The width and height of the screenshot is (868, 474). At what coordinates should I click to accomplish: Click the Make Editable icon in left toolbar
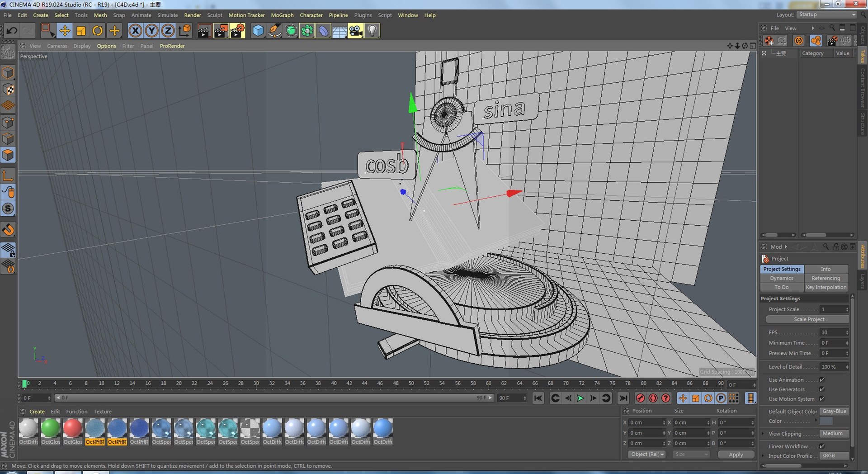click(x=8, y=53)
